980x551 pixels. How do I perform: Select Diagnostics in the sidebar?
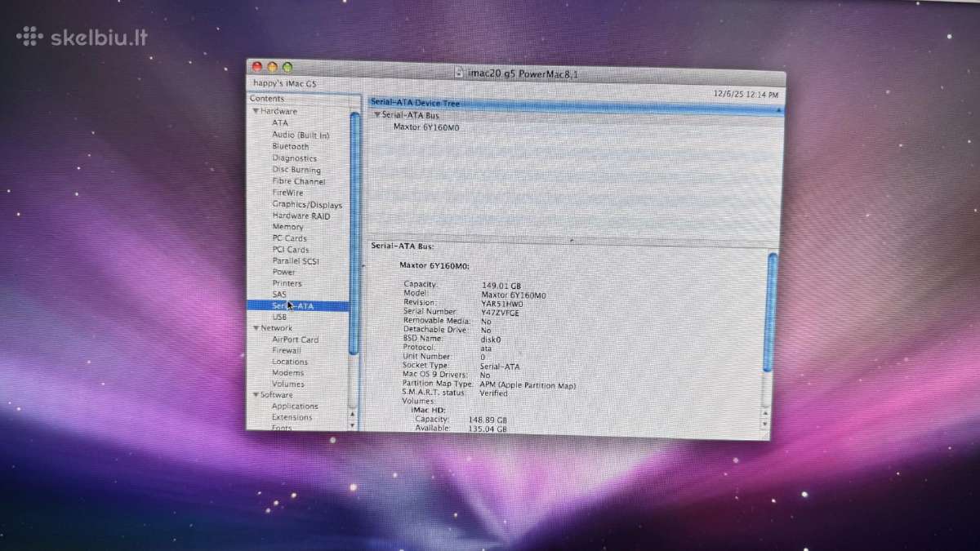294,158
